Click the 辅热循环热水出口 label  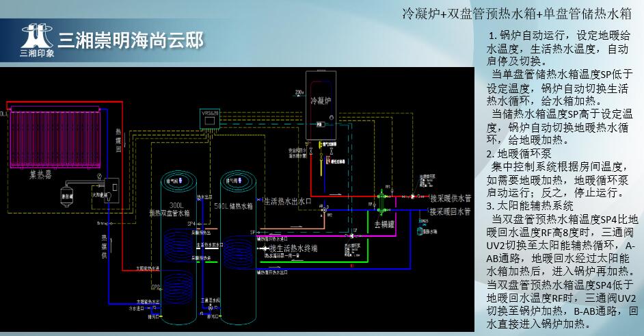[272, 272]
